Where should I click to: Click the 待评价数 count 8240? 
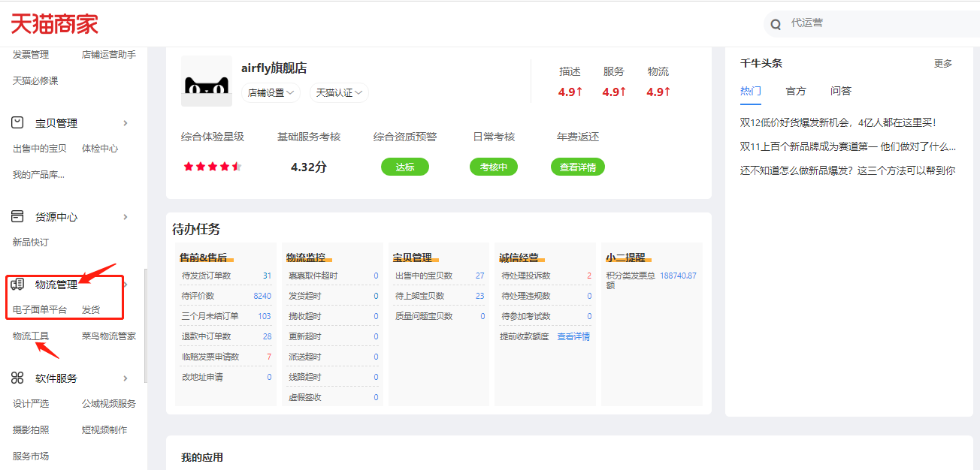point(262,296)
